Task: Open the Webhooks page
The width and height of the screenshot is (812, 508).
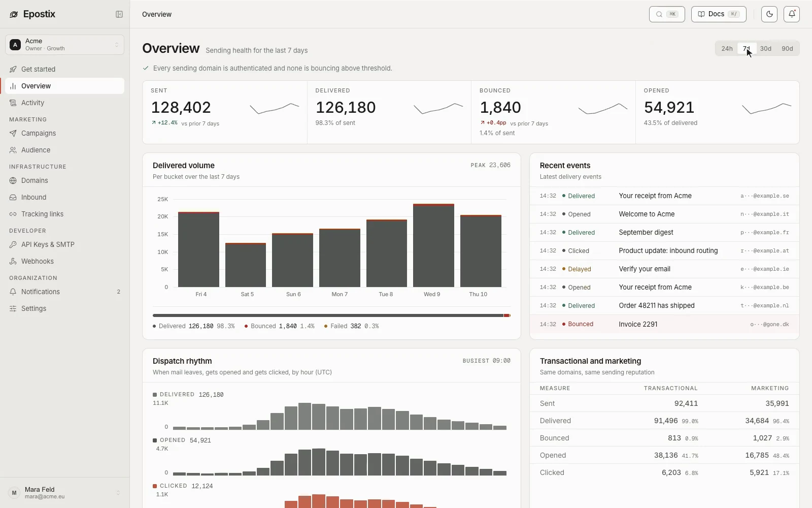Action: tap(64, 261)
